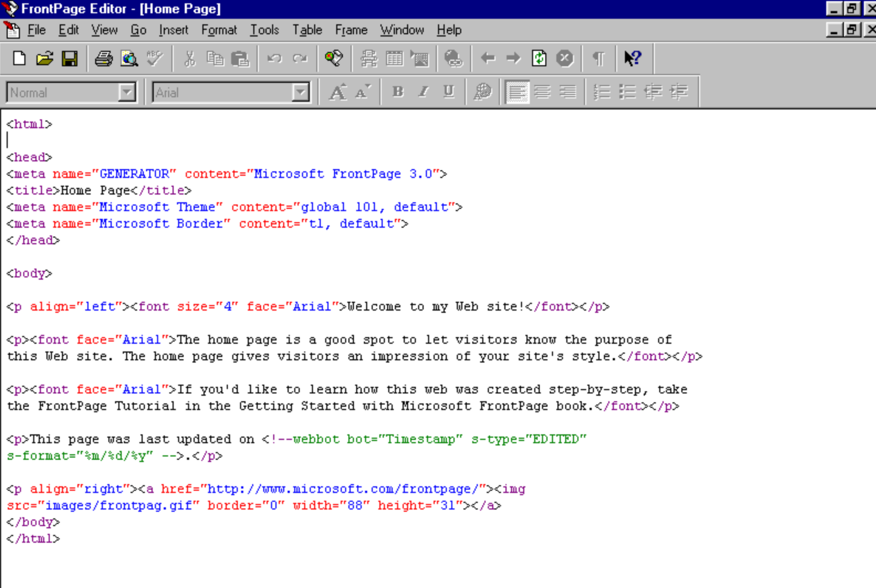Open the Tools menu

click(x=264, y=30)
